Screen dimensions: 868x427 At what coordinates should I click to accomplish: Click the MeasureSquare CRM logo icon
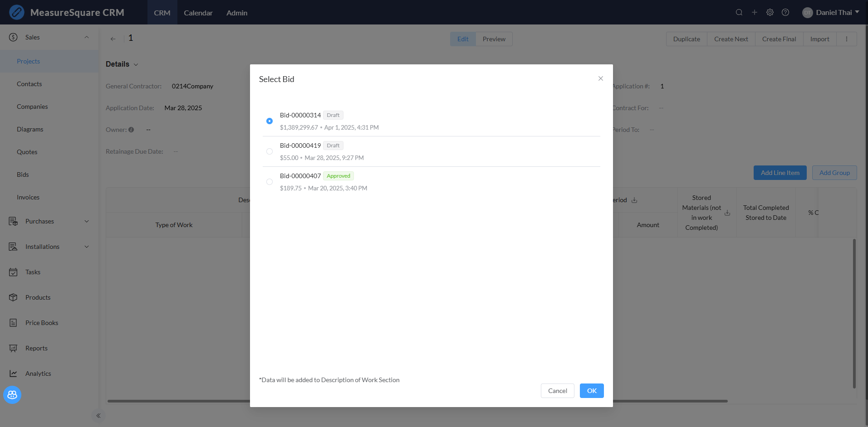click(x=17, y=12)
